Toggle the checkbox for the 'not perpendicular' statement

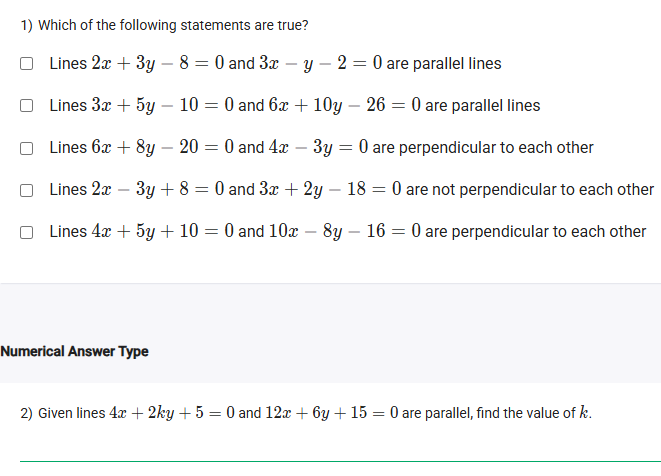pos(27,190)
